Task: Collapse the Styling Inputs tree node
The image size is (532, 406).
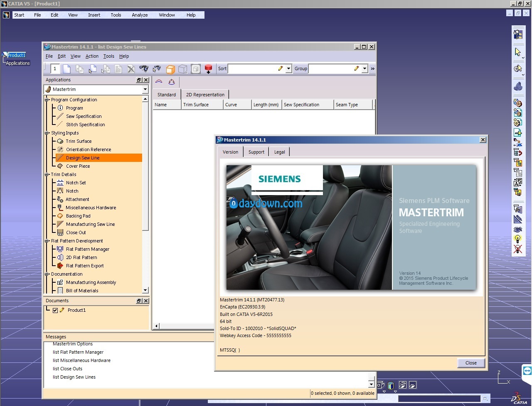Action: point(47,133)
